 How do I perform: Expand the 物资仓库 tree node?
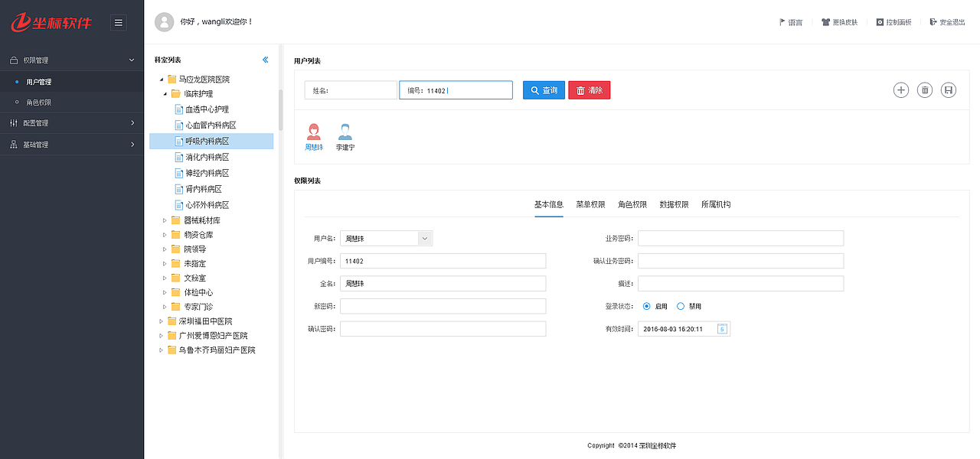[165, 235]
